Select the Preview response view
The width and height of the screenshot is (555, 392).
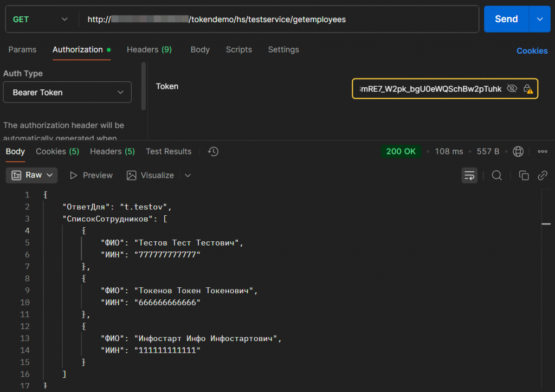point(91,175)
